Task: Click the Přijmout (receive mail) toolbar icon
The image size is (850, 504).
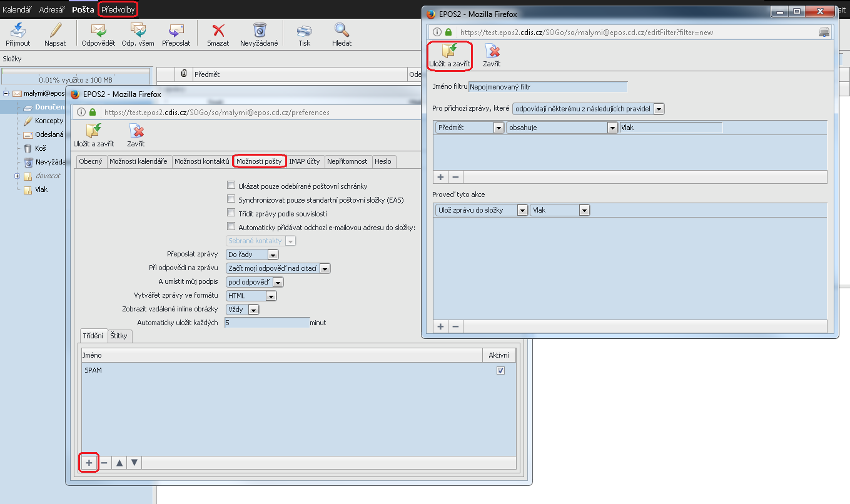Action: click(x=18, y=30)
